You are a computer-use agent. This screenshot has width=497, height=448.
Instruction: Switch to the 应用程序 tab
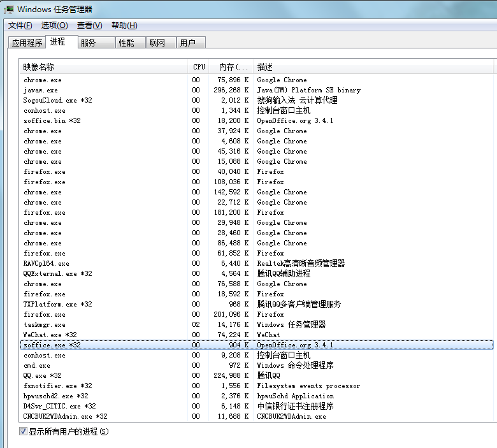coord(27,43)
